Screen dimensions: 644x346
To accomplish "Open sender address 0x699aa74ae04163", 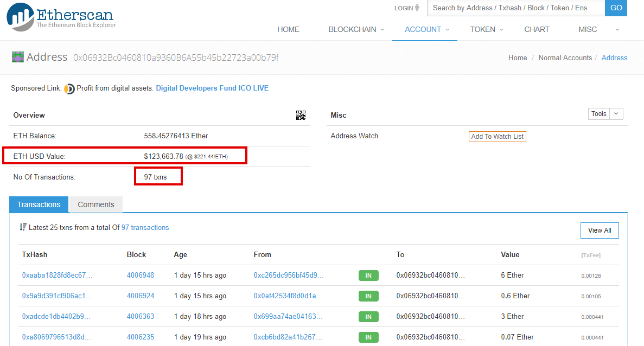I will click(288, 317).
